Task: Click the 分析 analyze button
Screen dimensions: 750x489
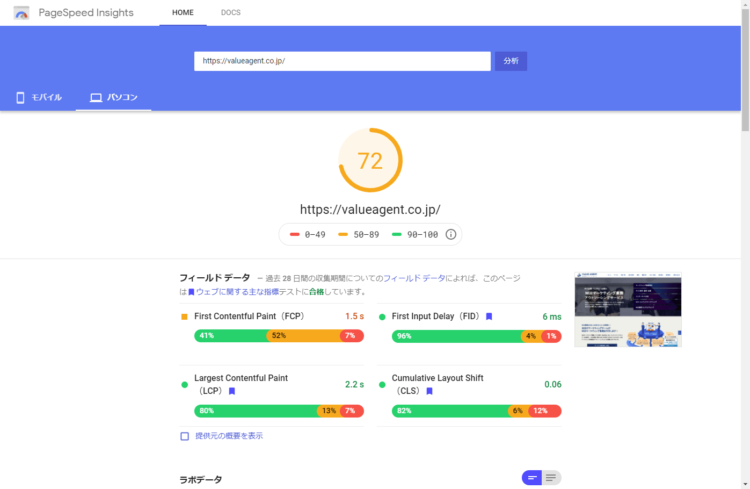Action: coord(511,61)
